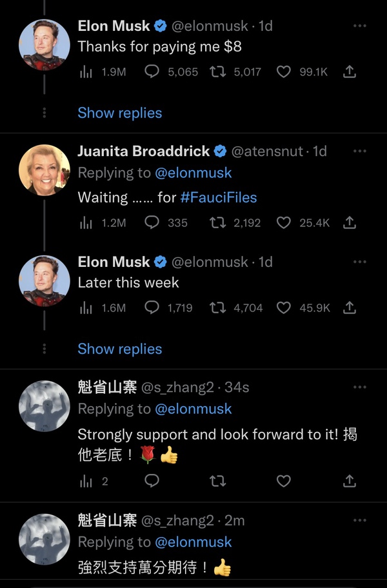Reply to the "Thanks for paying me $8" tweet

coord(152,72)
